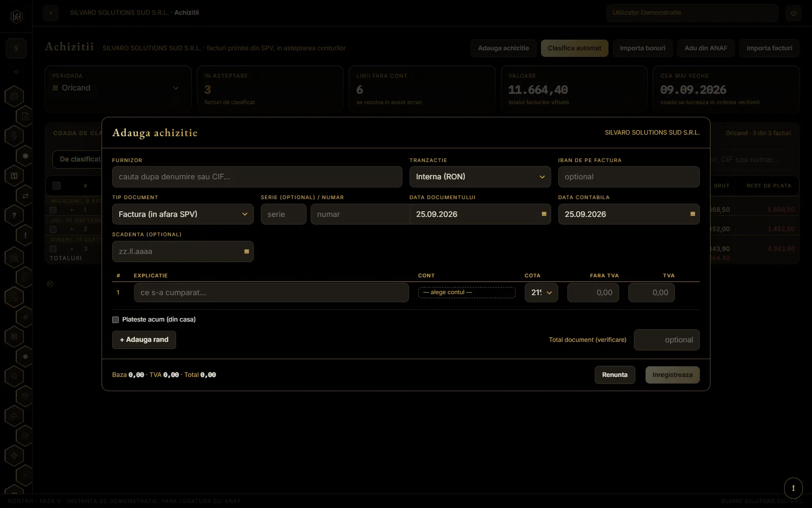812x508 pixels.
Task: Expand Tip document Factura (in afara SPV)
Action: coord(183,214)
